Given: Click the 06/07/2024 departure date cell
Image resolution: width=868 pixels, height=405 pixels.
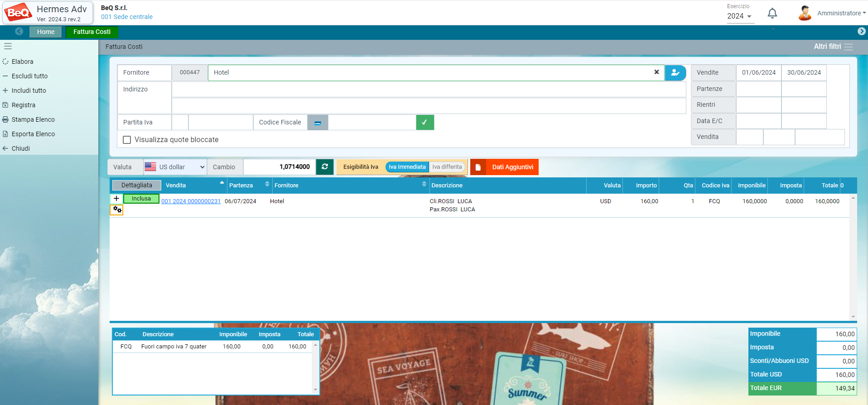Looking at the screenshot, I should pyautogui.click(x=241, y=201).
